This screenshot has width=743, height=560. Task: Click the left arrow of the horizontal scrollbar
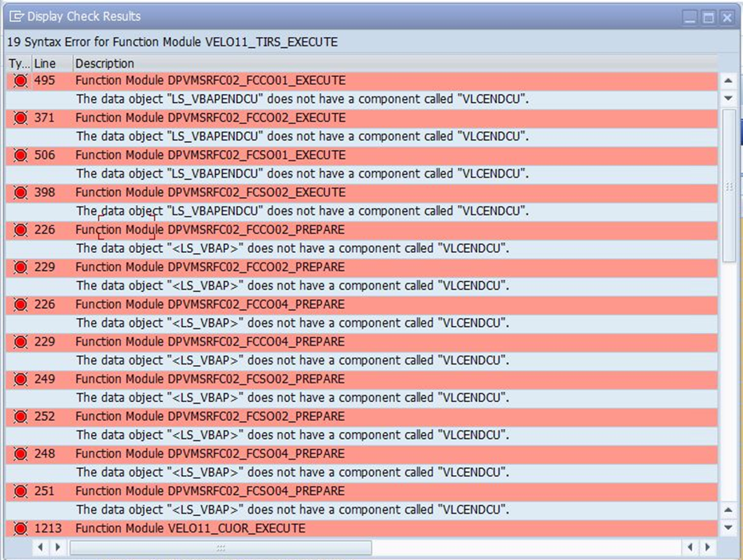[x=40, y=547]
